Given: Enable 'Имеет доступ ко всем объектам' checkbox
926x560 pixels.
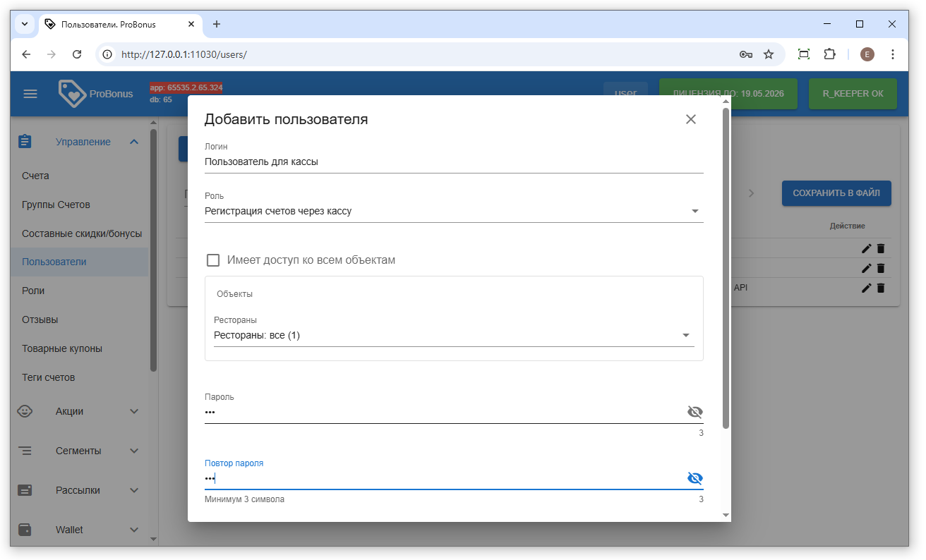Looking at the screenshot, I should point(213,260).
